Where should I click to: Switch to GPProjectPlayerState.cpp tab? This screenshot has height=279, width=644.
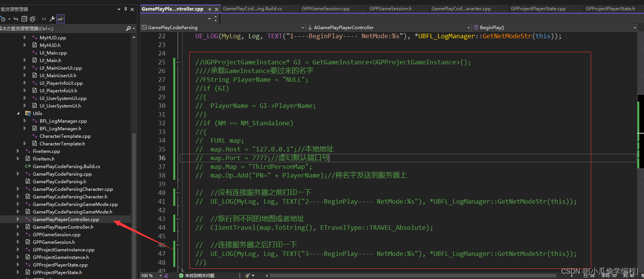coord(538,8)
